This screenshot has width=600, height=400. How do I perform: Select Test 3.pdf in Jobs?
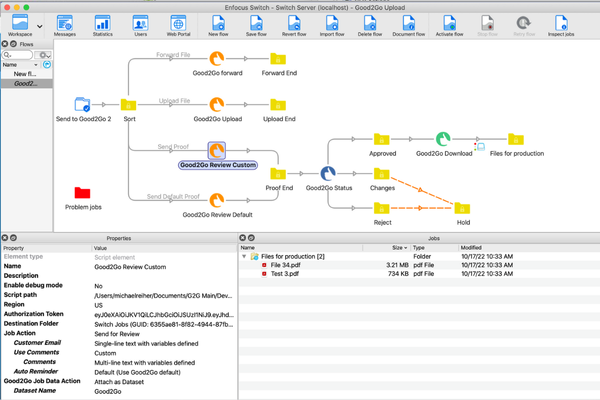point(285,274)
